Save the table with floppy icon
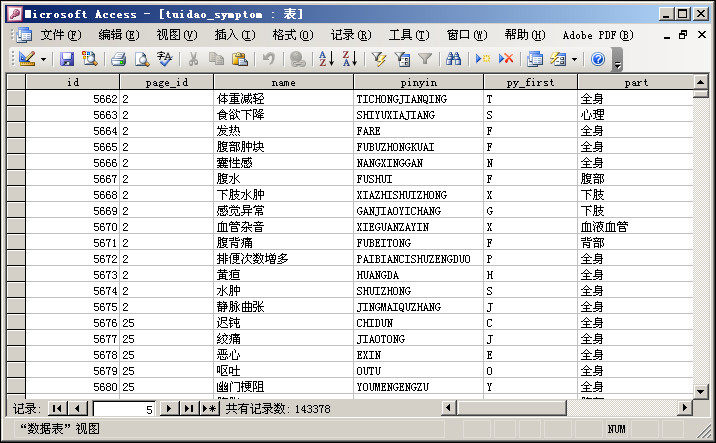The width and height of the screenshot is (716, 443). point(67,58)
